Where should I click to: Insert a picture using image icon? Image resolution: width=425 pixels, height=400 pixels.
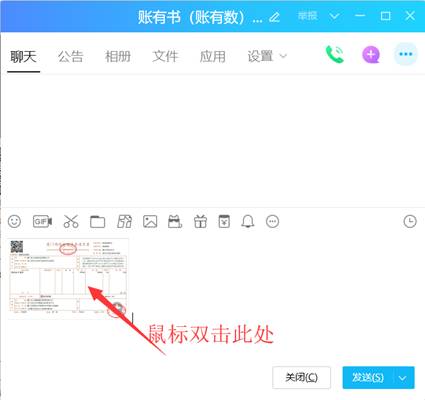pos(150,221)
